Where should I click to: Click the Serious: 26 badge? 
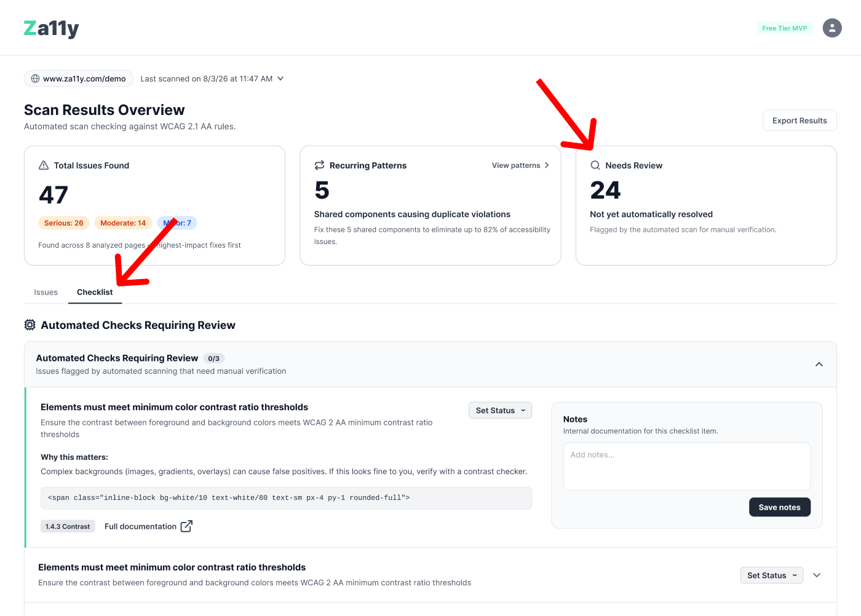[64, 223]
